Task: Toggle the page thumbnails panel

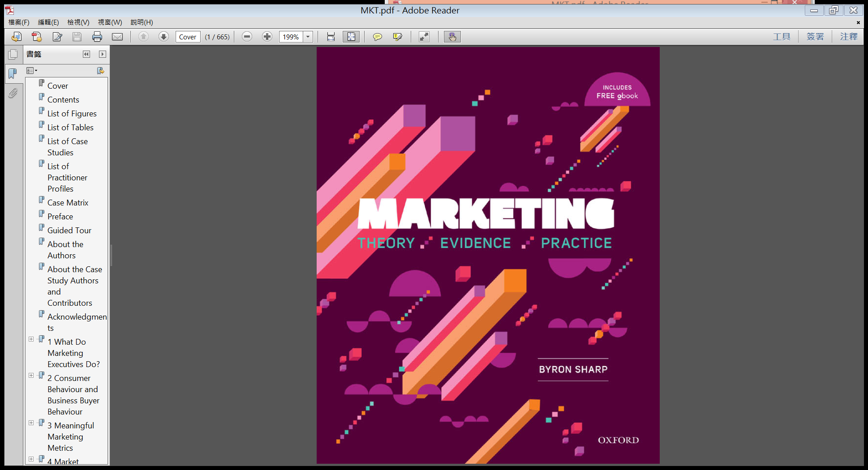Action: tap(13, 55)
